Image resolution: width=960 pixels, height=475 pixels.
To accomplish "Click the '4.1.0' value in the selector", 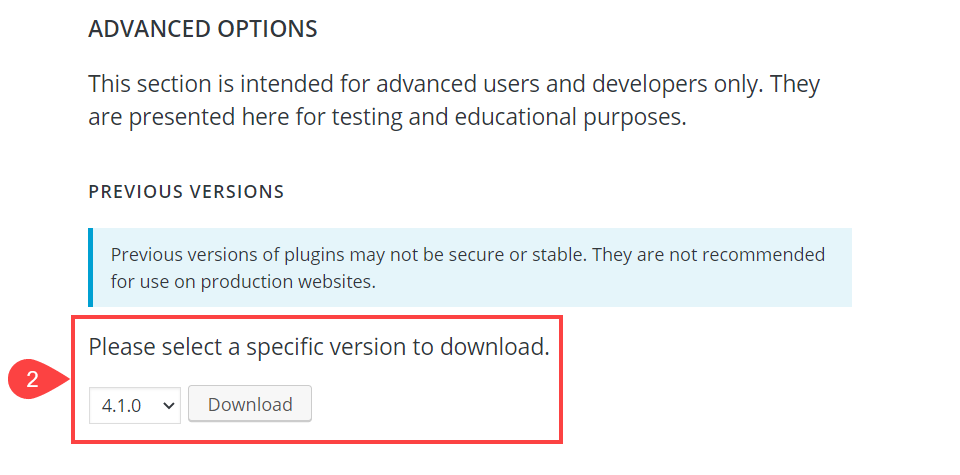I will coord(121,405).
